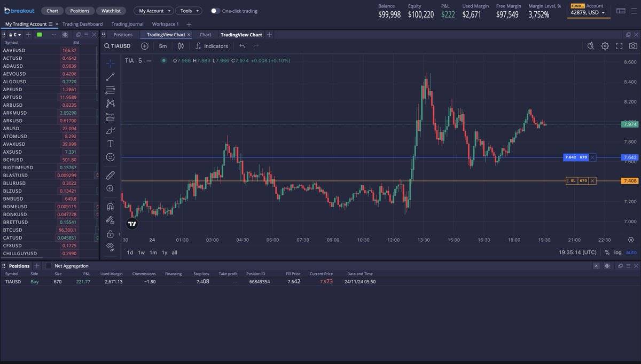Switch to the Positions chart panel tab
The height and width of the screenshot is (364, 641).
123,35
